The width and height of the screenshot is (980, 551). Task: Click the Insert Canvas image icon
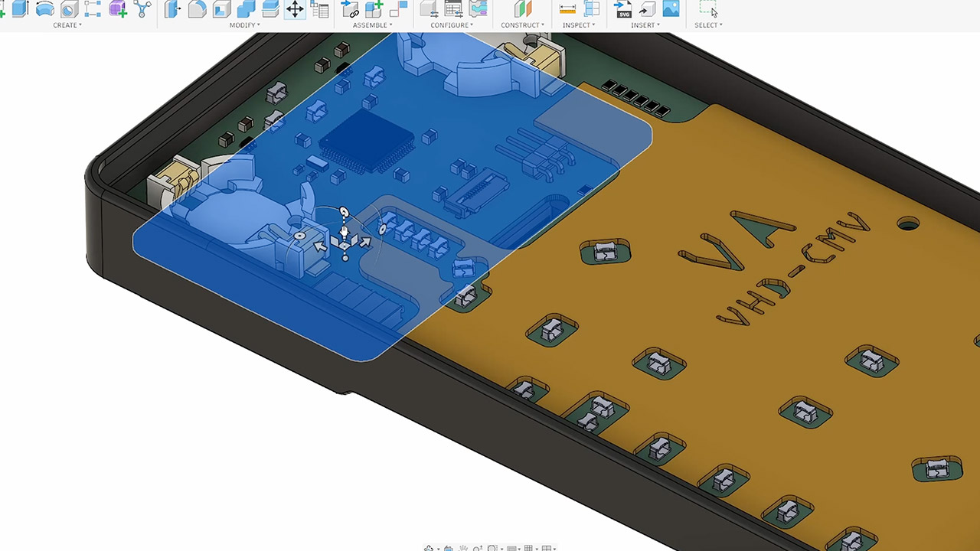671,9
